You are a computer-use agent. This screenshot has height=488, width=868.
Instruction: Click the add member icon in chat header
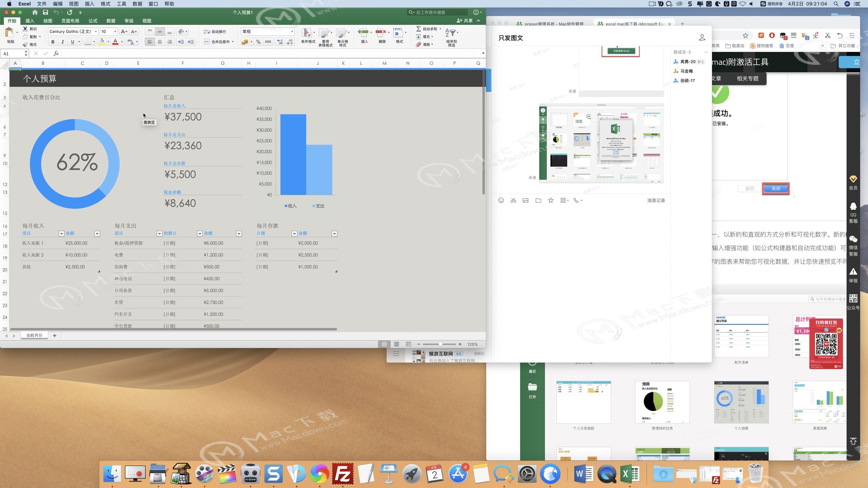tap(702, 38)
